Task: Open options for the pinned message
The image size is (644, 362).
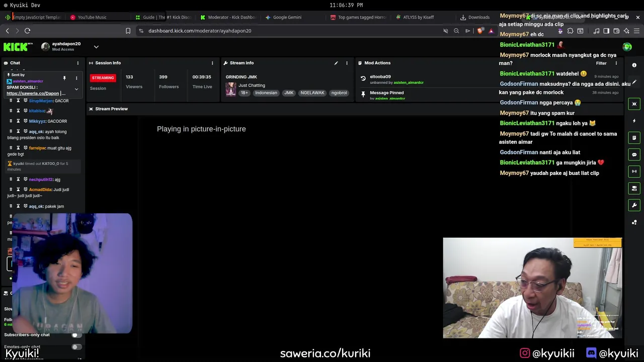Action: point(76,78)
